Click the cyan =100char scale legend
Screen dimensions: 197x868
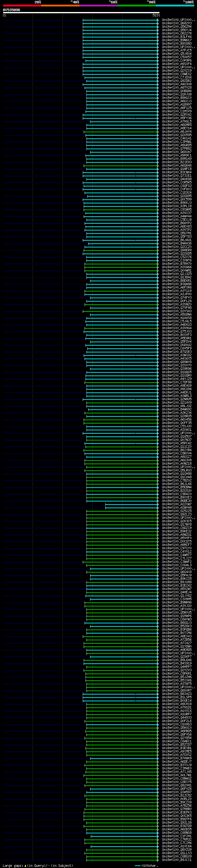coord(146,865)
